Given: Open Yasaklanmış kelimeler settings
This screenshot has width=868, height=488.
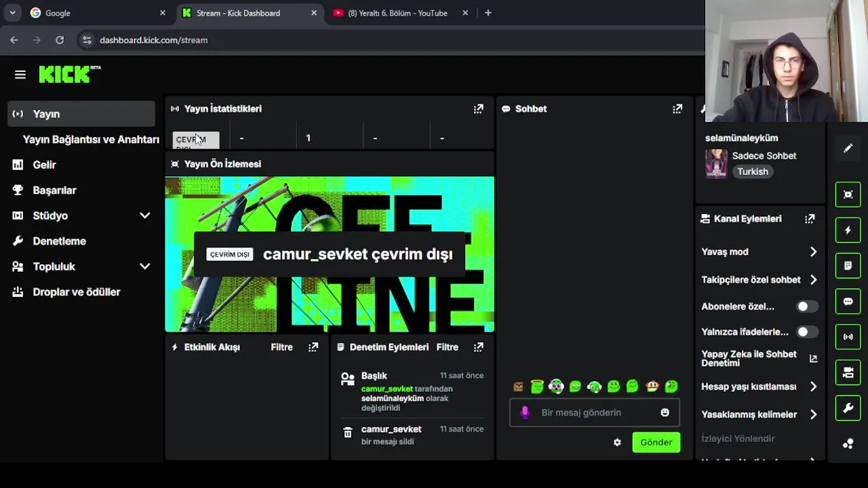Looking at the screenshot, I should tap(759, 414).
